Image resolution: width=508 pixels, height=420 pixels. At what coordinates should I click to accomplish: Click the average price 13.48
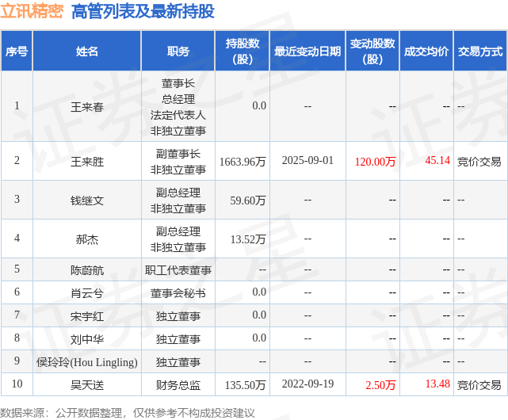click(437, 384)
